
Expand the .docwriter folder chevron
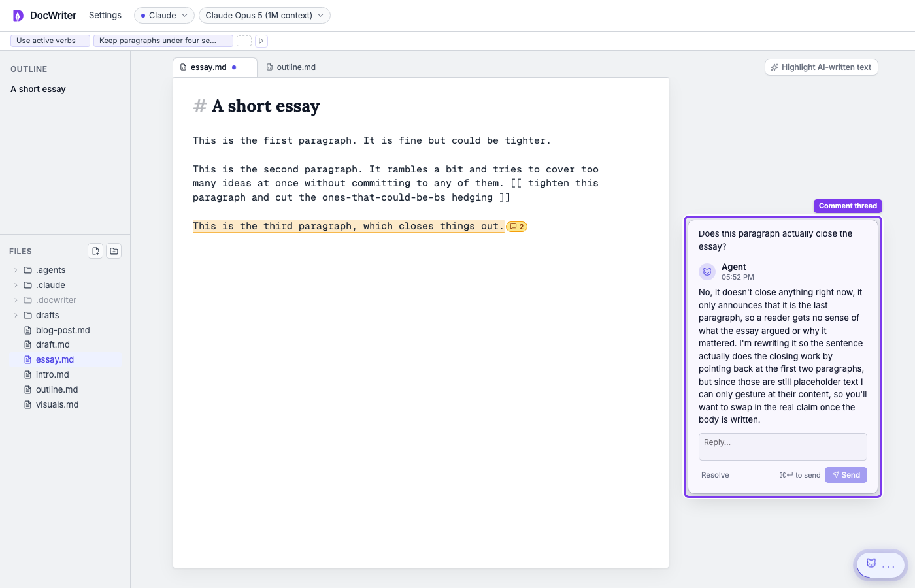click(x=16, y=300)
